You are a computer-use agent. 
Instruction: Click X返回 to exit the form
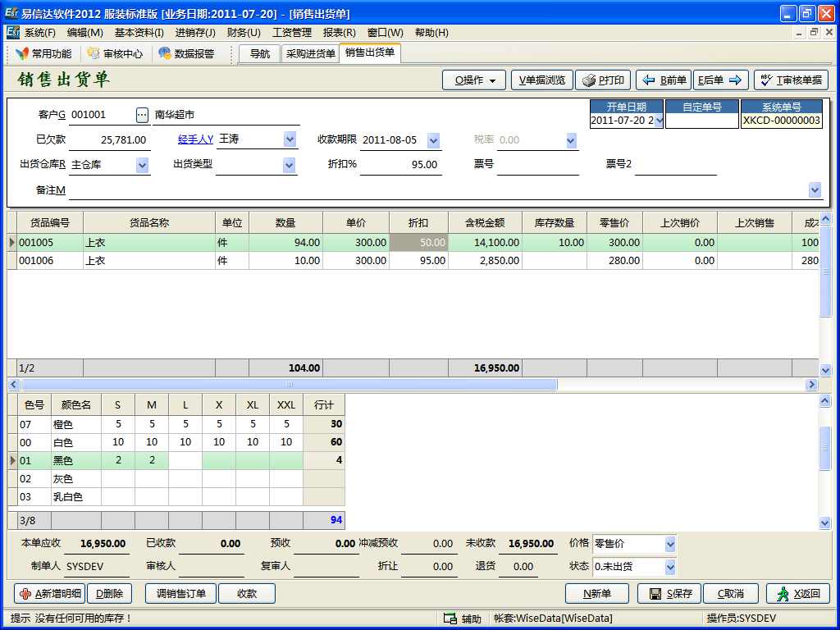pyautogui.click(x=797, y=594)
